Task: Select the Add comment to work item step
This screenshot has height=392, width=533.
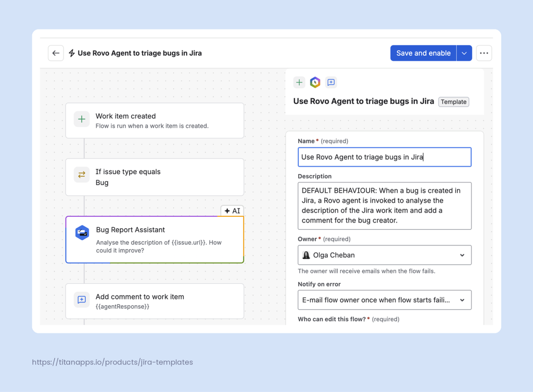Action: pyautogui.click(x=155, y=301)
